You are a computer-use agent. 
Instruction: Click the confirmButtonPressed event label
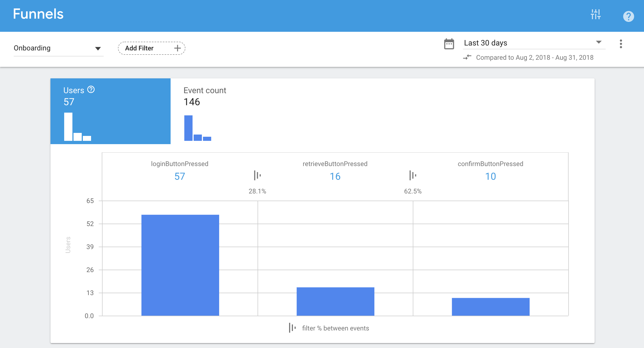pos(490,164)
